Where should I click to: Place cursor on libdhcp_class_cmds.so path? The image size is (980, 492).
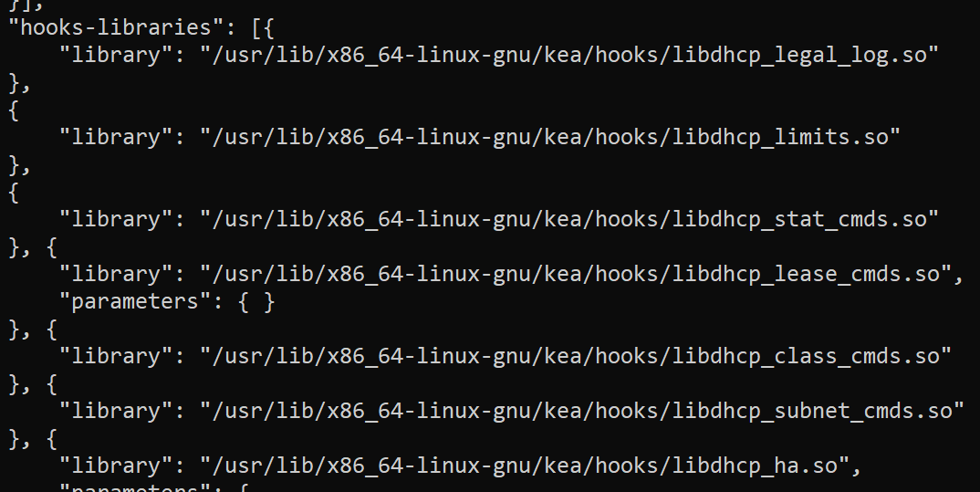[x=576, y=356]
